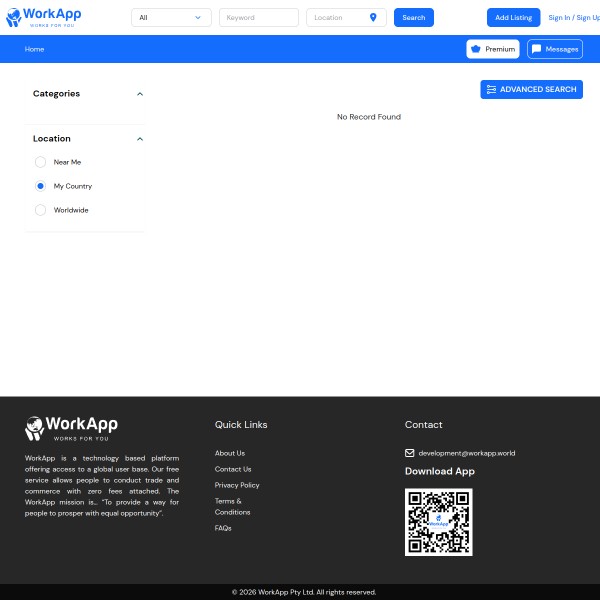Click the Download App QR code

click(x=439, y=522)
